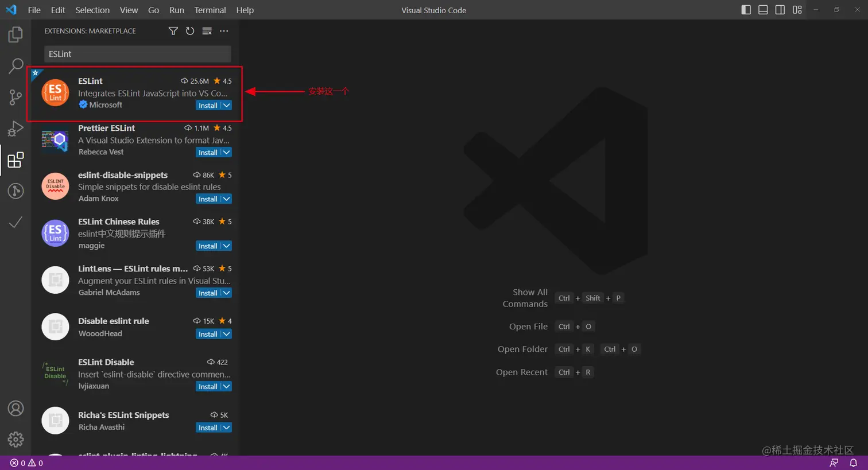Click publisher name Rebecca Vest
This screenshot has height=470, width=868.
tap(101, 152)
